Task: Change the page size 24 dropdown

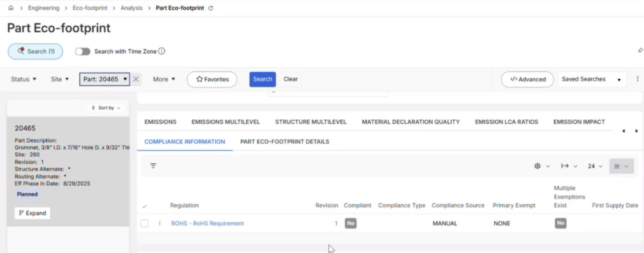Action: [x=595, y=166]
